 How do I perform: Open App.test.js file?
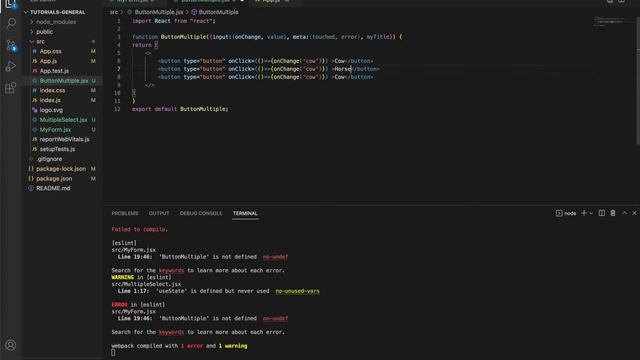(54, 71)
